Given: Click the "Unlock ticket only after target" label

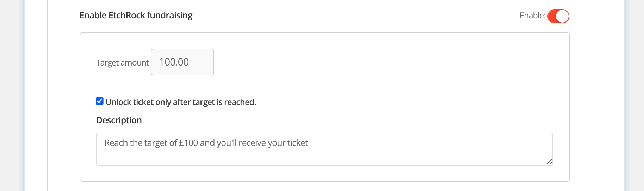Looking at the screenshot, I should [180, 102].
